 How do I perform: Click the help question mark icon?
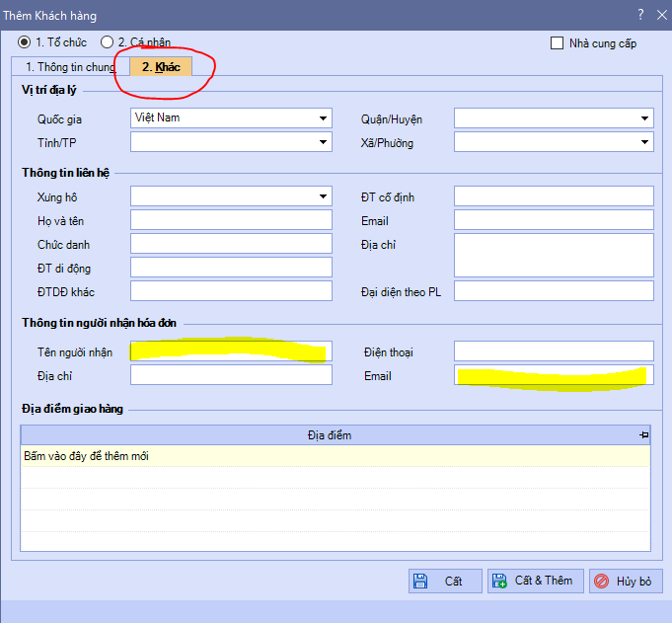[x=640, y=15]
